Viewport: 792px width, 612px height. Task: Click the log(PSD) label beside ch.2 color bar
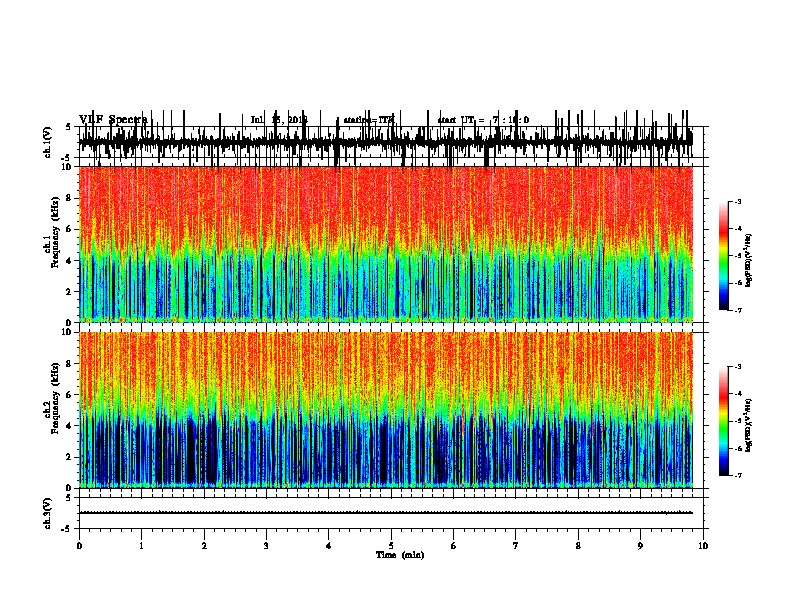(x=749, y=426)
